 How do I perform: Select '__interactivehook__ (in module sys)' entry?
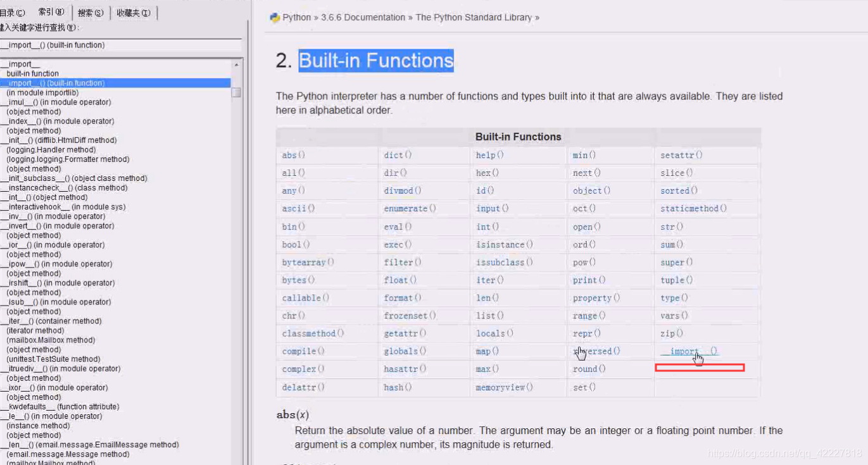[x=63, y=207]
